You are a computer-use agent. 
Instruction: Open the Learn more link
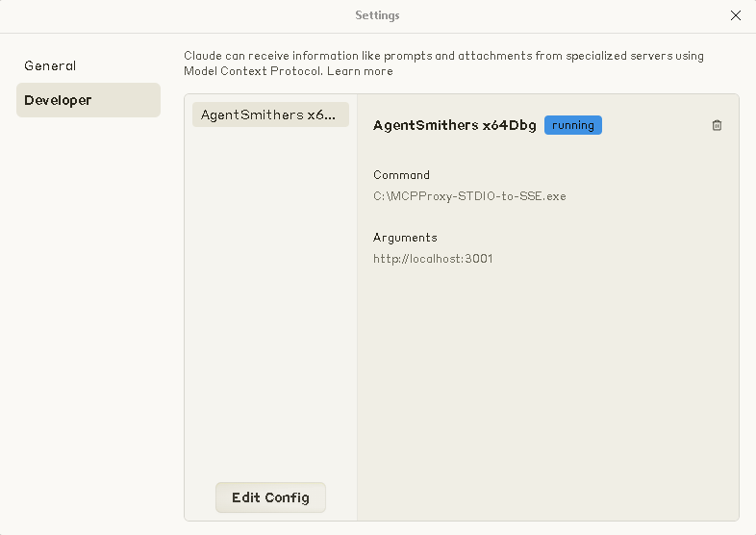[360, 71]
